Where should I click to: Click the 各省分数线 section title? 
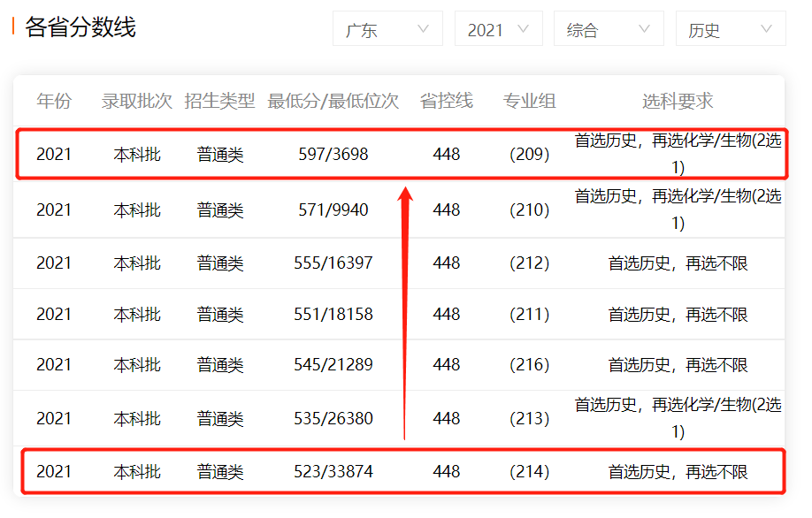coord(80,27)
